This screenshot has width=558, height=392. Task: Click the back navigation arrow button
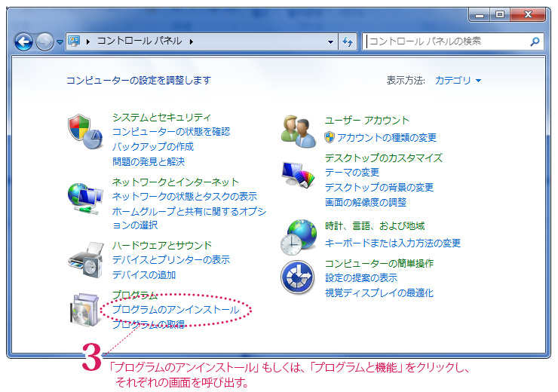click(x=24, y=41)
